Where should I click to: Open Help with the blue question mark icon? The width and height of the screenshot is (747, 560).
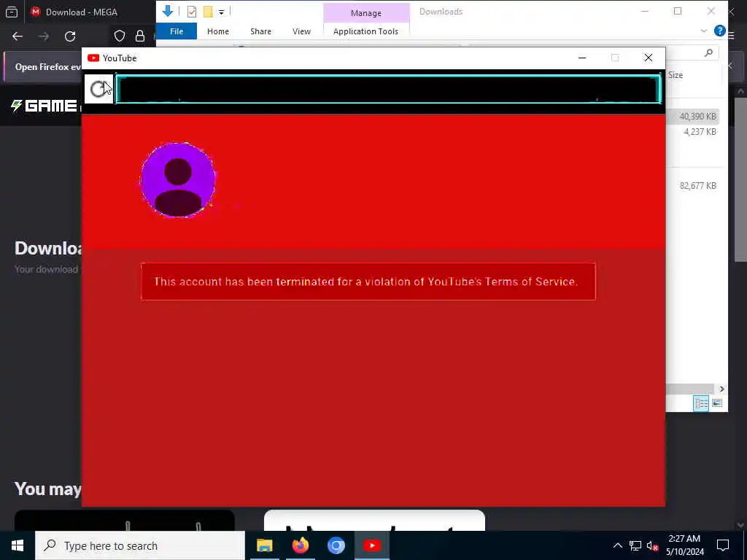[719, 31]
